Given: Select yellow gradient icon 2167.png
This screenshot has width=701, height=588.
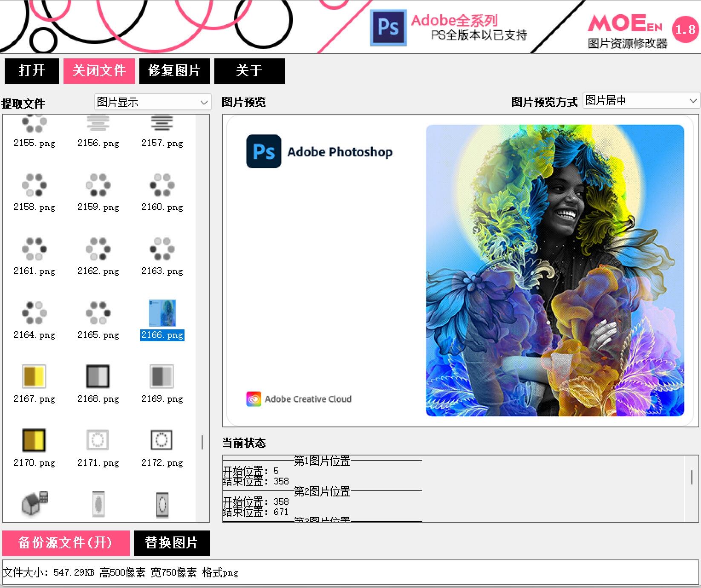Looking at the screenshot, I should [x=35, y=384].
